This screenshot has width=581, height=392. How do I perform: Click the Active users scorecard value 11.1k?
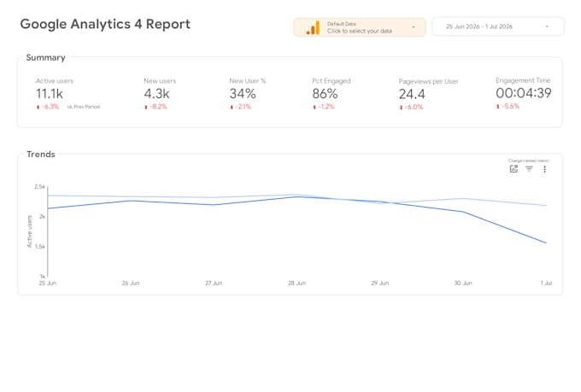(x=50, y=94)
